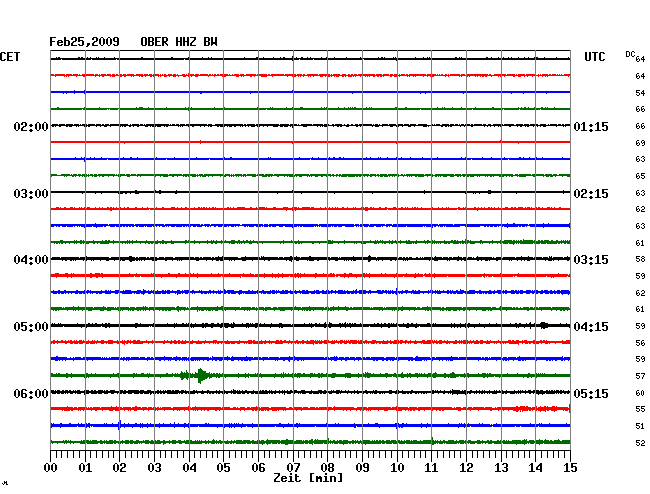This screenshot has width=650, height=494.
Task: Click the 04:15 UTC time label
Action: coord(591,327)
